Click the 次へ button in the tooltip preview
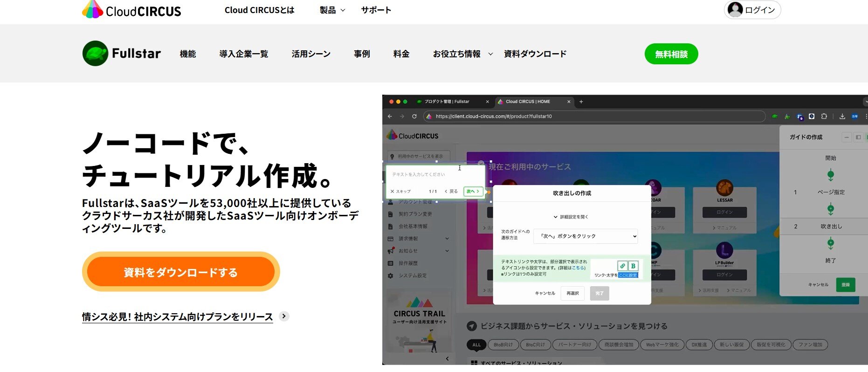 click(473, 191)
